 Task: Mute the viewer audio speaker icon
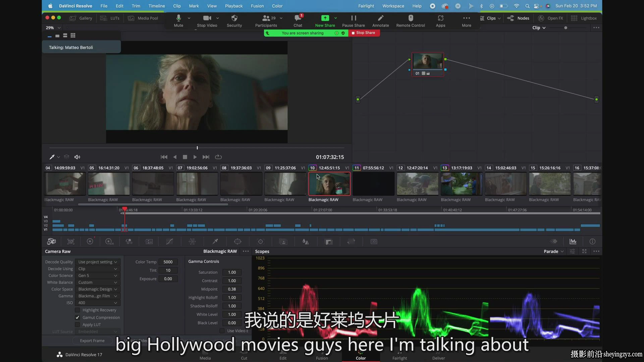point(77,157)
